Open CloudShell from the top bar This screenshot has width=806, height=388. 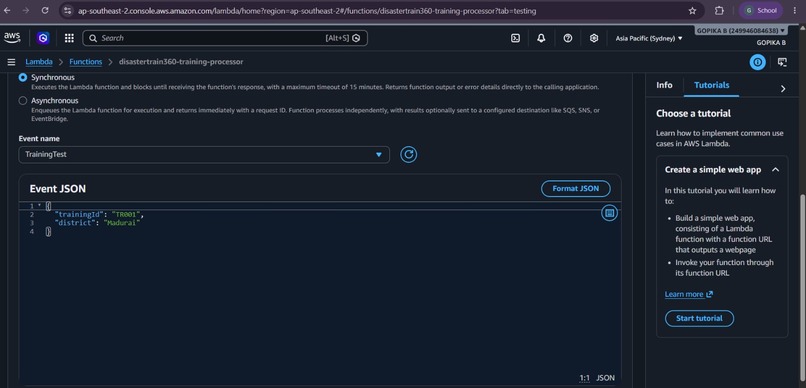pyautogui.click(x=515, y=38)
